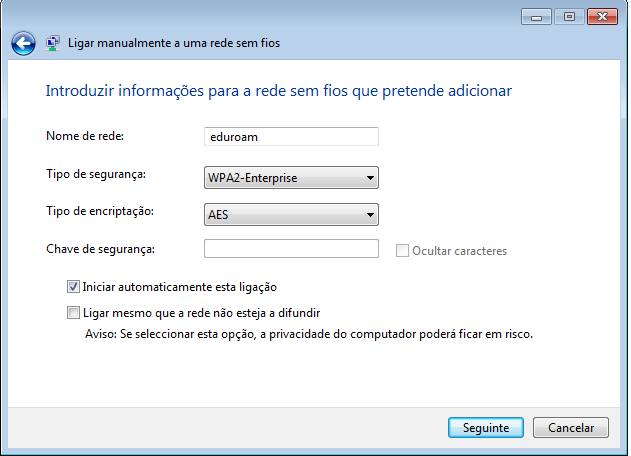Close the window with red X
The width and height of the screenshot is (631, 456).
[602, 17]
